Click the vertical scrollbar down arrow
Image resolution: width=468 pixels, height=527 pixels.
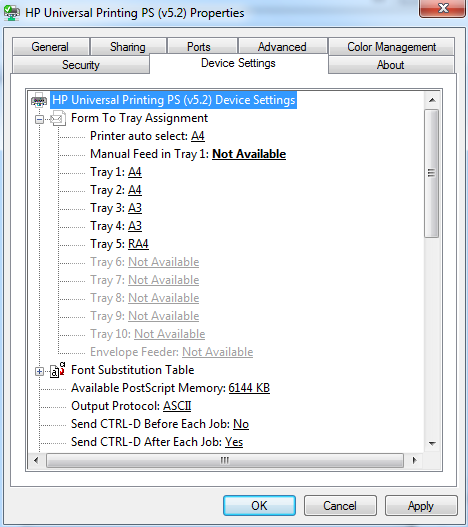432,444
